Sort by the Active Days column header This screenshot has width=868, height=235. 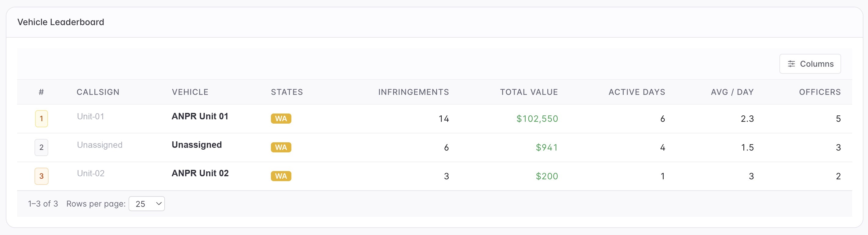point(637,92)
